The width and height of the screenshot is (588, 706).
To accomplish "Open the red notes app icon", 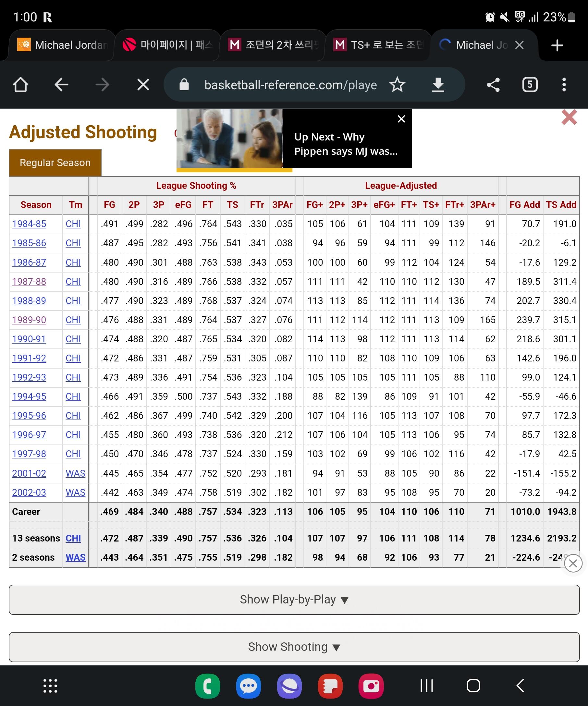I will coord(330,686).
